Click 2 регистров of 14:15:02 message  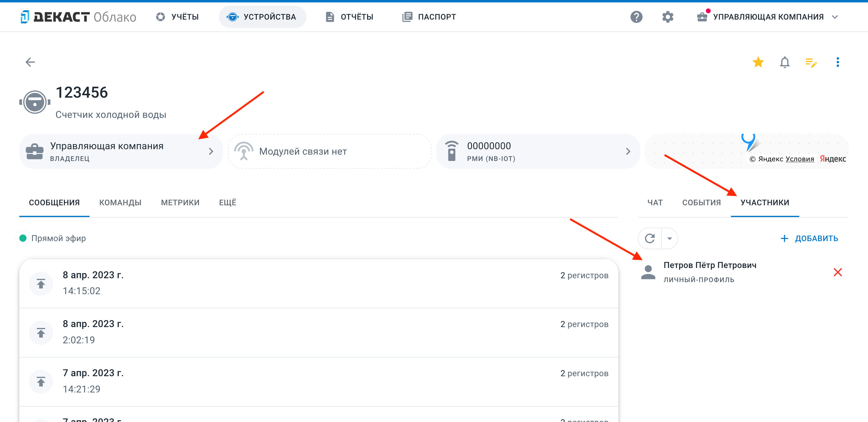tap(584, 276)
